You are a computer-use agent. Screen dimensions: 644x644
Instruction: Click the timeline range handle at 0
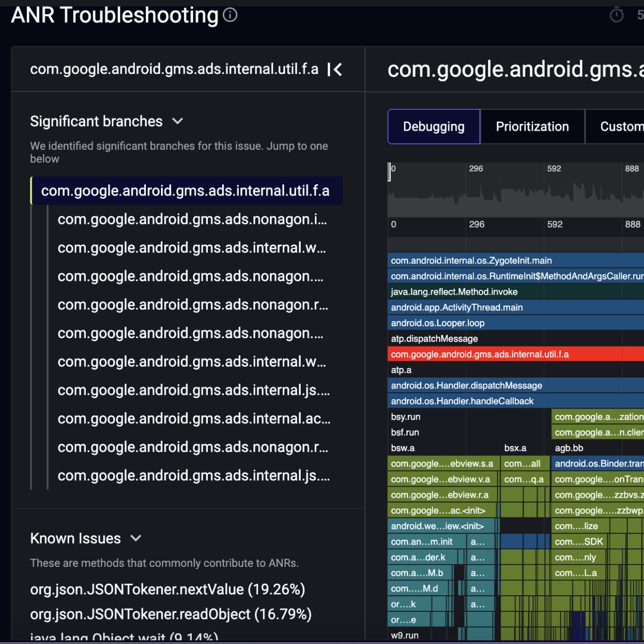click(x=389, y=171)
